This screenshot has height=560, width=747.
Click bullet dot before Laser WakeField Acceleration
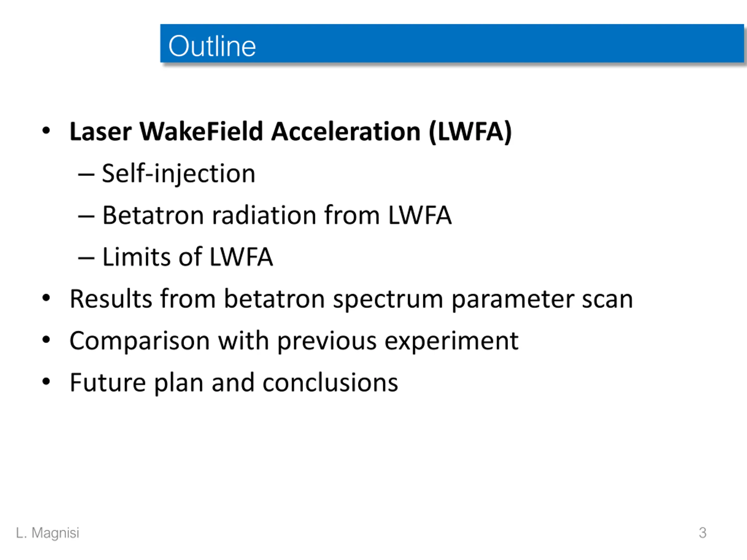click(46, 131)
